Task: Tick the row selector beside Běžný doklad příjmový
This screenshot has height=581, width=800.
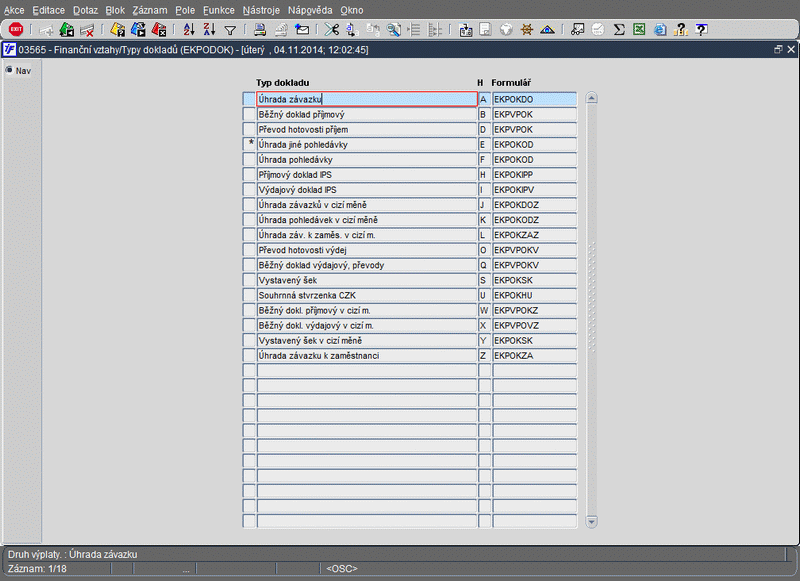Action: pos(249,114)
